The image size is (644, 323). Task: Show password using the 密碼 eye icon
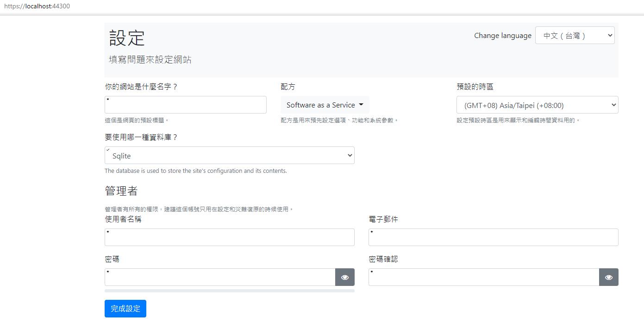(x=345, y=277)
